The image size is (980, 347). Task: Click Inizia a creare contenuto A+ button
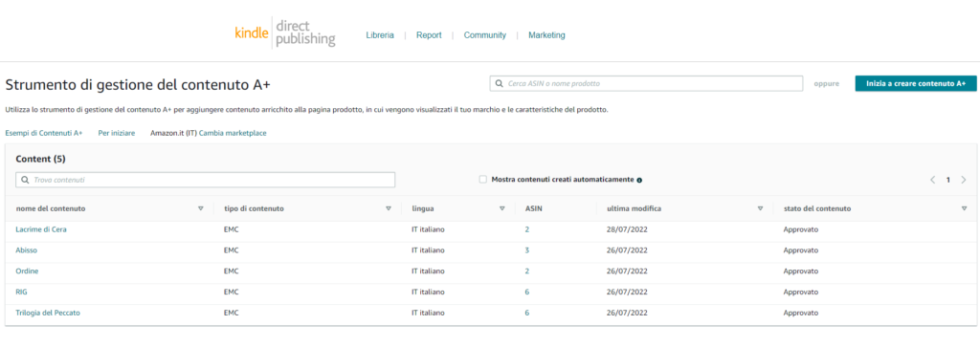coord(916,83)
